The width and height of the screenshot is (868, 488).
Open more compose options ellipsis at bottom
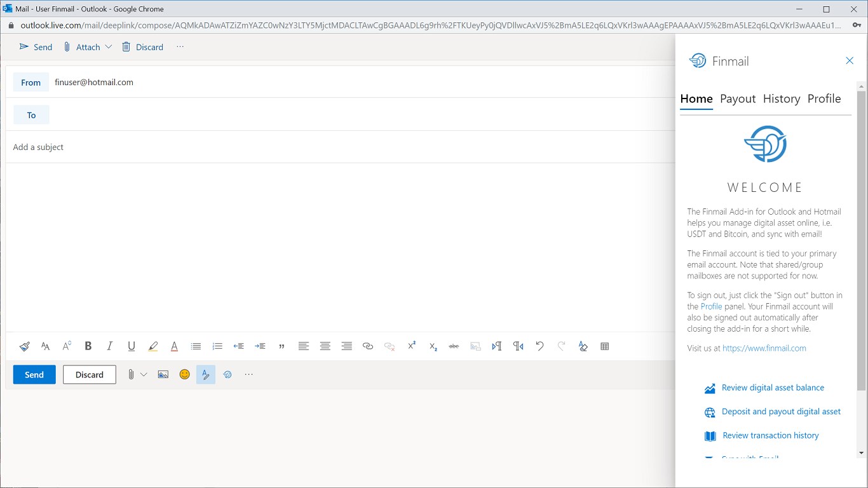(x=248, y=374)
